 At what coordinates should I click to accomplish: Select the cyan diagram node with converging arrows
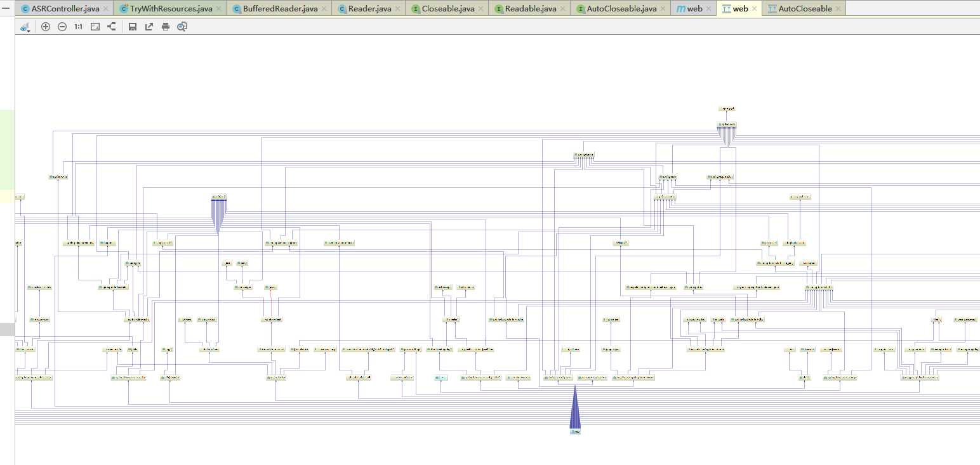point(575,432)
